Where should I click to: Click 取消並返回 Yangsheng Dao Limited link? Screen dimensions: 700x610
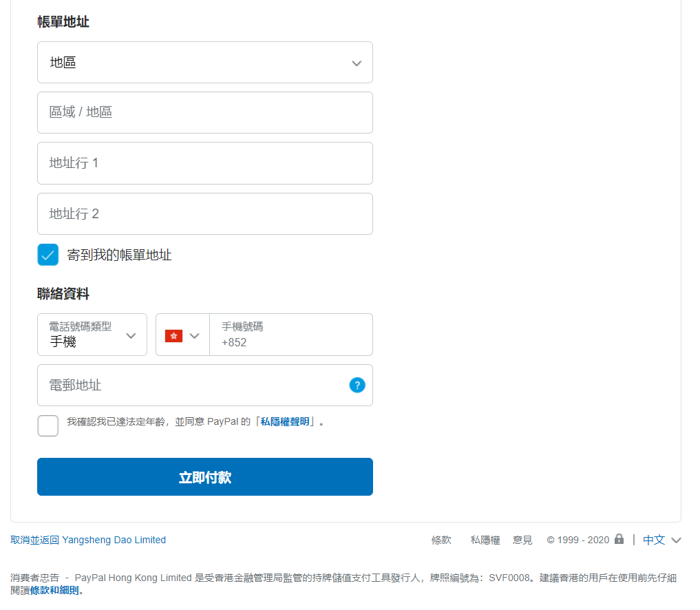click(88, 540)
